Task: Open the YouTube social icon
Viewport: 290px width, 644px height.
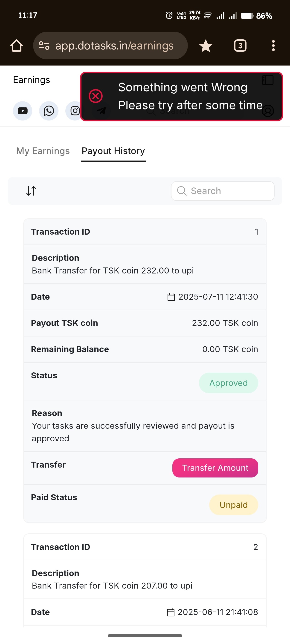Action: (23, 111)
